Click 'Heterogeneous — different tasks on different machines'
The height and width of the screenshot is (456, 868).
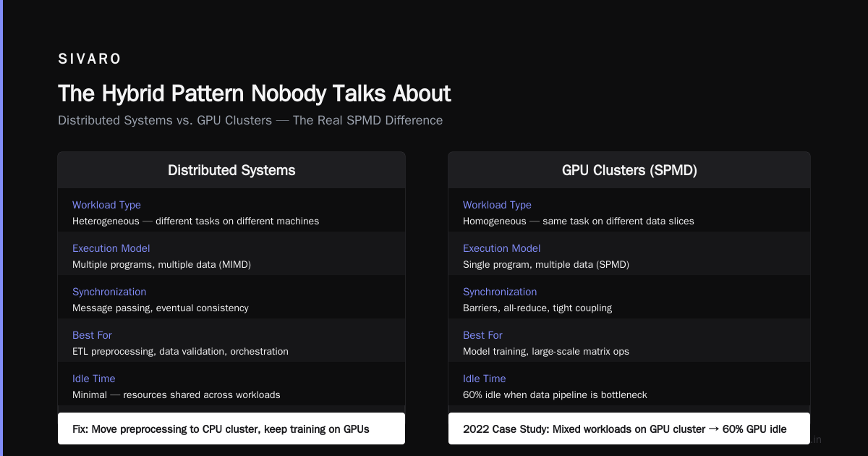click(x=195, y=221)
